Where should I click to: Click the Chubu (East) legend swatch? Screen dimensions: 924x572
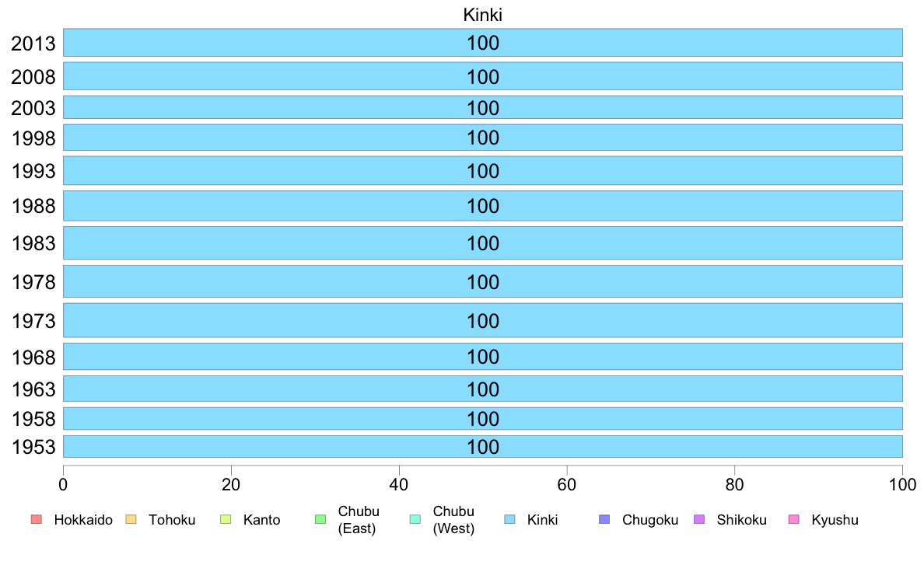coord(320,519)
